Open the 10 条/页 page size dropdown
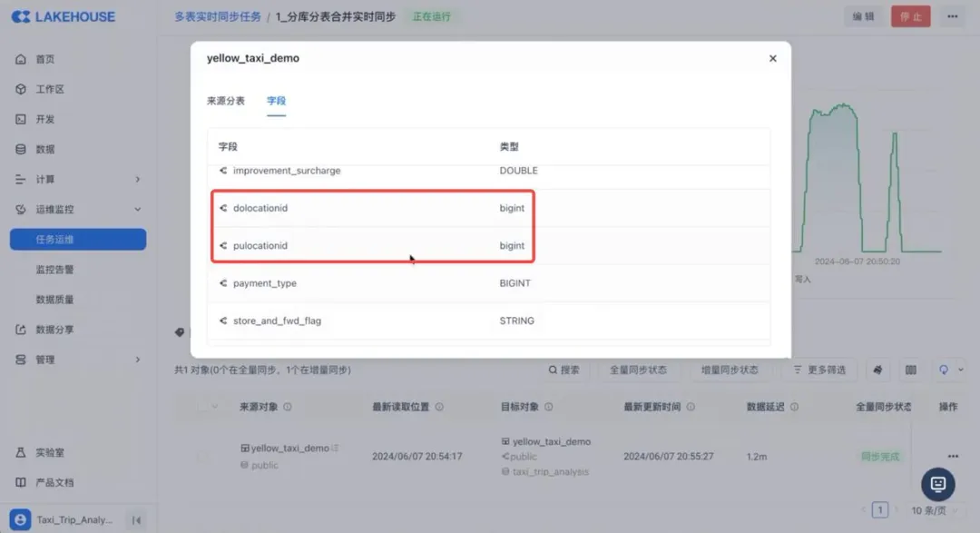 pos(931,509)
